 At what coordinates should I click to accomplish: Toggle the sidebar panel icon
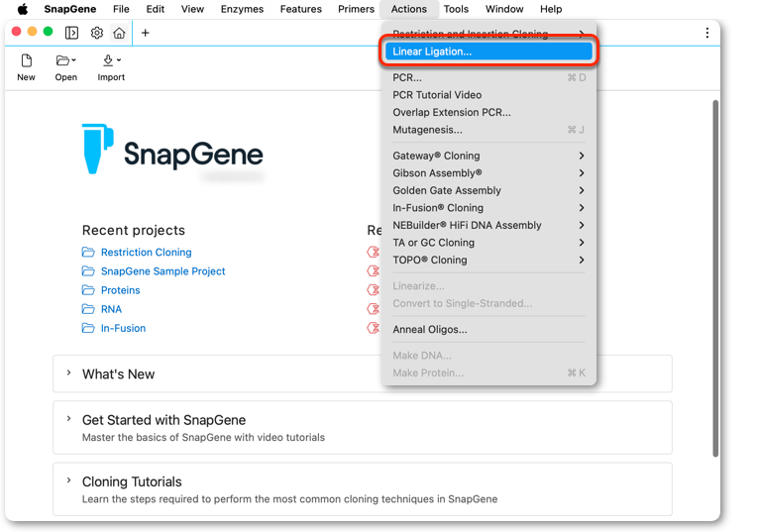point(71,33)
